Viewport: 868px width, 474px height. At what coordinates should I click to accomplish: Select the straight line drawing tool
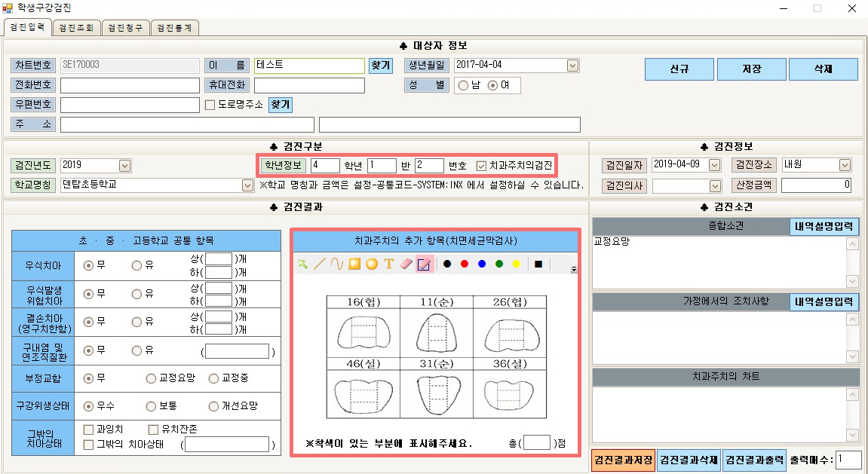(320, 265)
